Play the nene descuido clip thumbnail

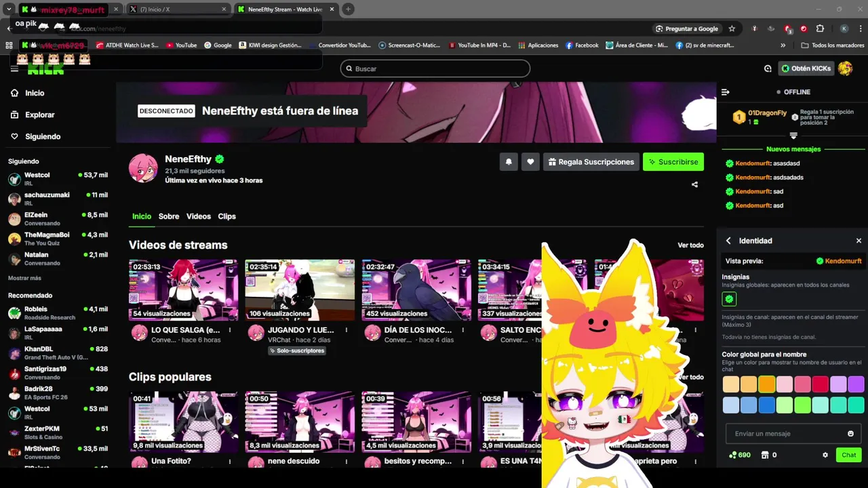point(300,422)
